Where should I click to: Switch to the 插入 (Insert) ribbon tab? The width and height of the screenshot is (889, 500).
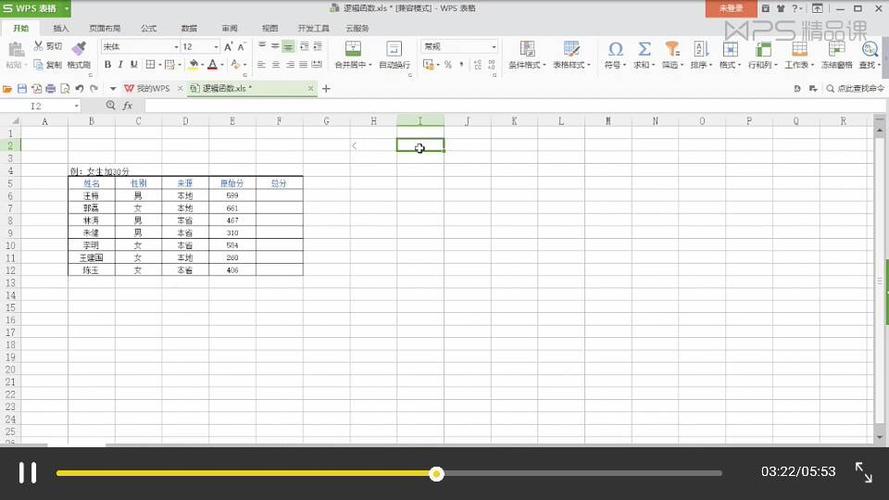61,28
